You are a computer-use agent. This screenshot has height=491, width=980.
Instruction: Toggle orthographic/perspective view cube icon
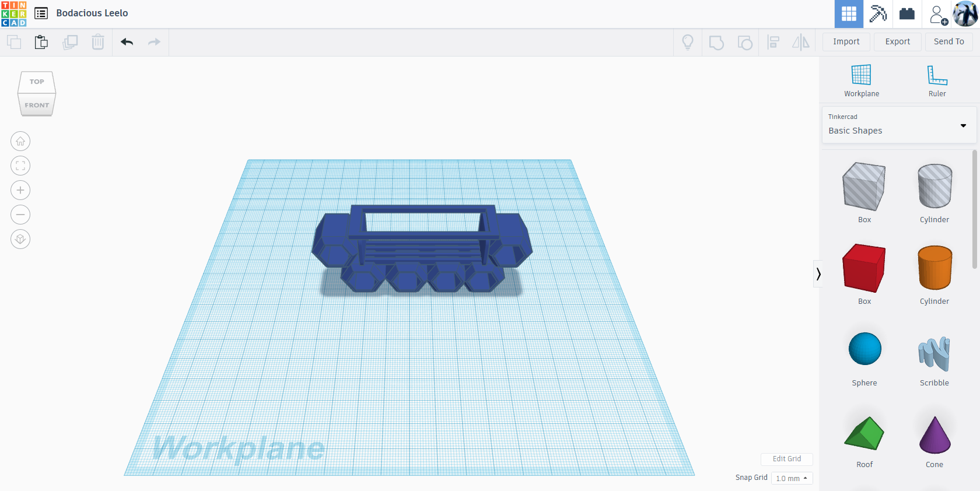click(20, 239)
